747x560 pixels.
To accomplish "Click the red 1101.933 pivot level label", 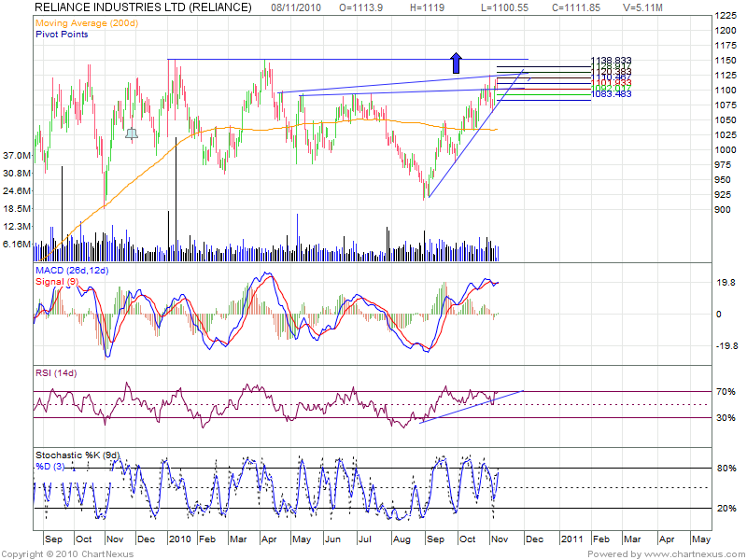I will (611, 83).
